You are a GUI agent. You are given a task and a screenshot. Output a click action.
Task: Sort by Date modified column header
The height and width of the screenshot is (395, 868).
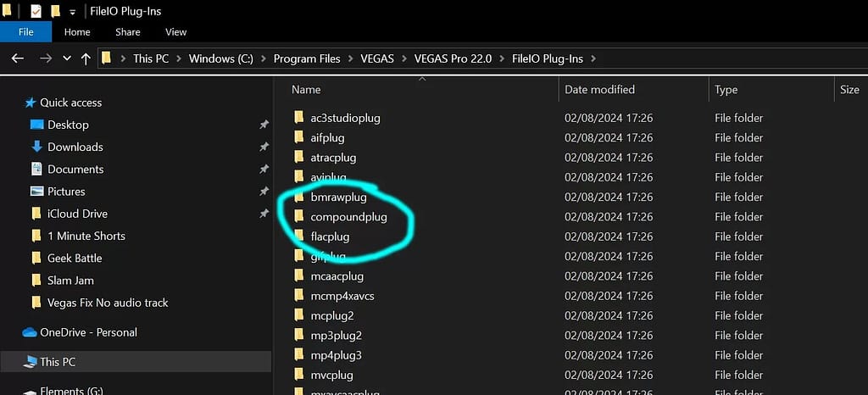pos(599,90)
